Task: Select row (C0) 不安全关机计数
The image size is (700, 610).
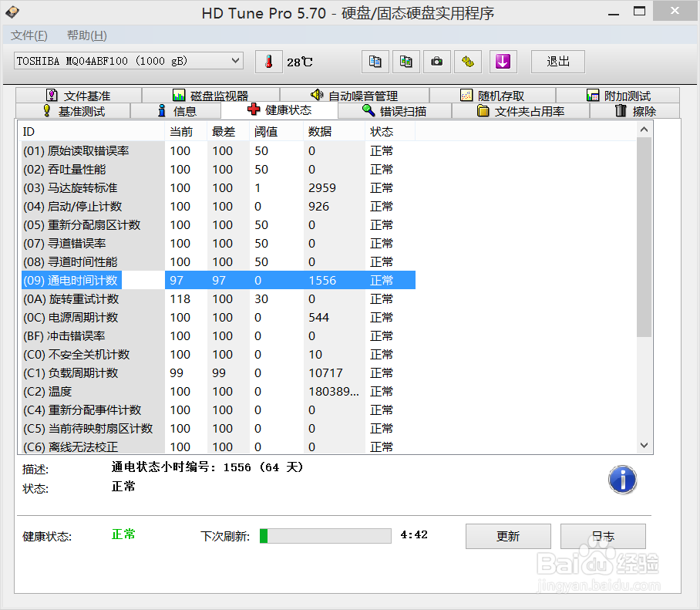Action: (218, 355)
